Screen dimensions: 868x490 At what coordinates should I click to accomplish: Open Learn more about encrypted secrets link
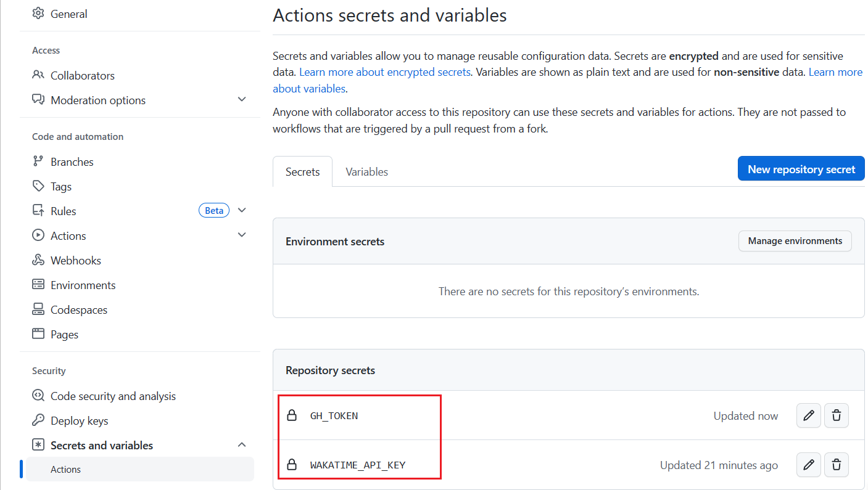(385, 72)
